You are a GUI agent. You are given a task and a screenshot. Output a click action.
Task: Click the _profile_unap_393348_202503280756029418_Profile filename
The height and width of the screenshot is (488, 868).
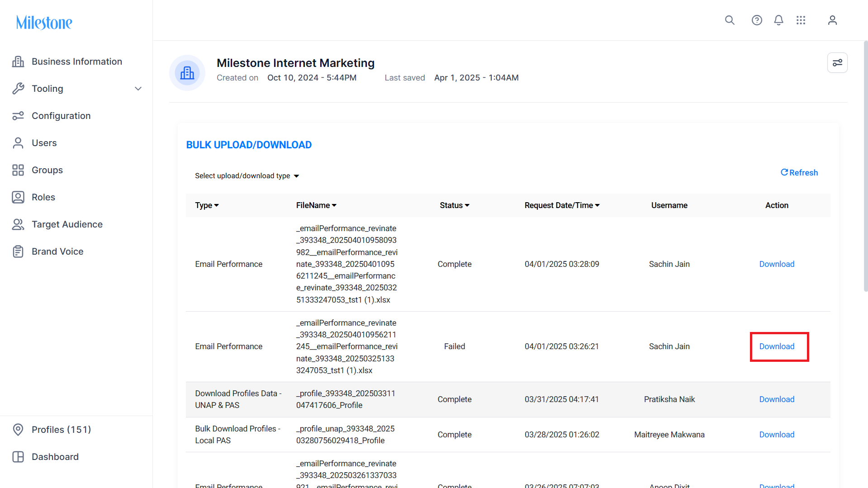(x=346, y=435)
